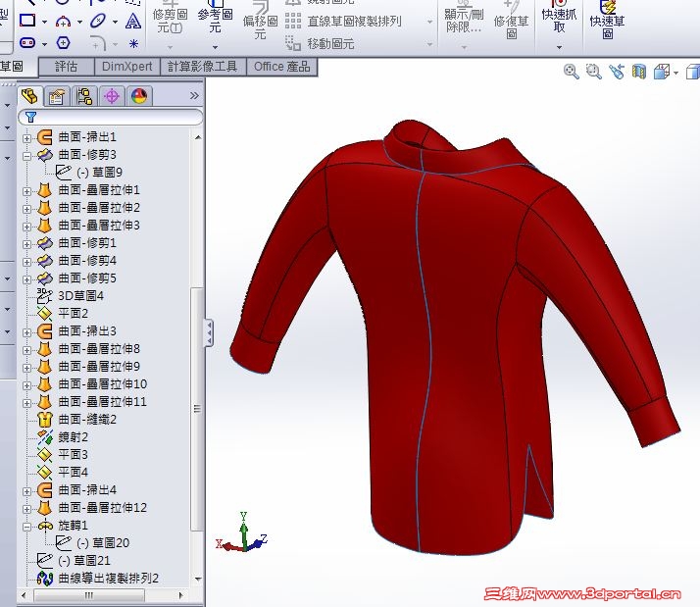The width and height of the screenshot is (700, 607).
Task: Expand the manager tabs chevron
Action: point(194,95)
